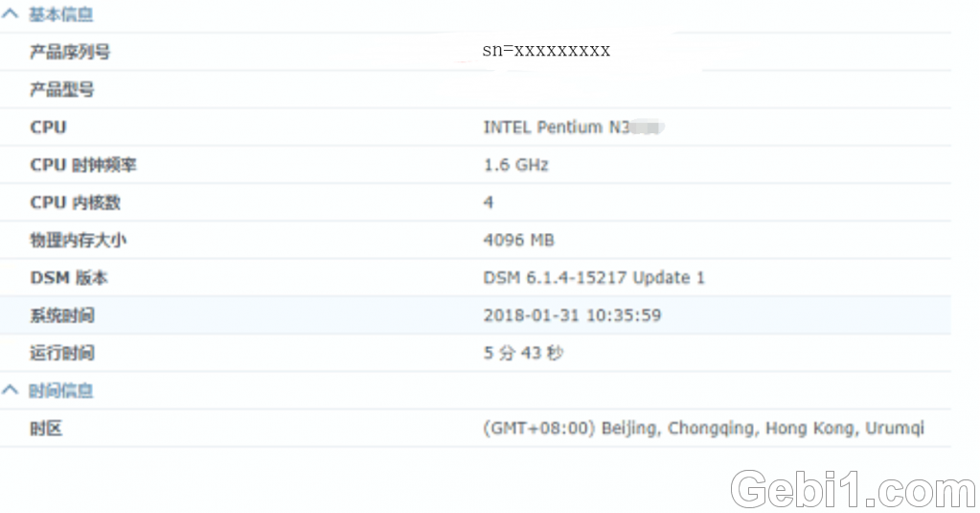Click the 物理内存大小 label
Image resolution: width=980 pixels, height=513 pixels.
click(x=79, y=241)
